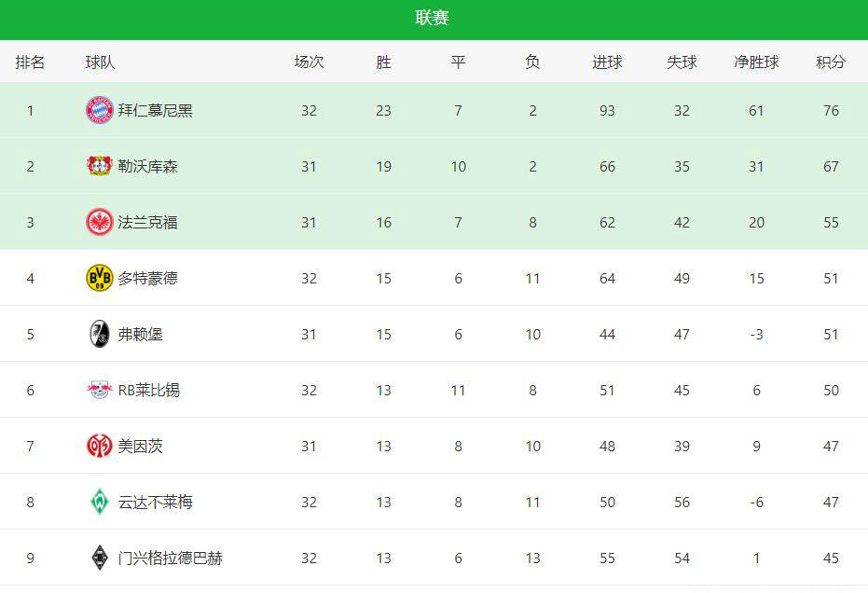Select the 联赛 tab header
The height and width of the screenshot is (593, 868).
(433, 19)
